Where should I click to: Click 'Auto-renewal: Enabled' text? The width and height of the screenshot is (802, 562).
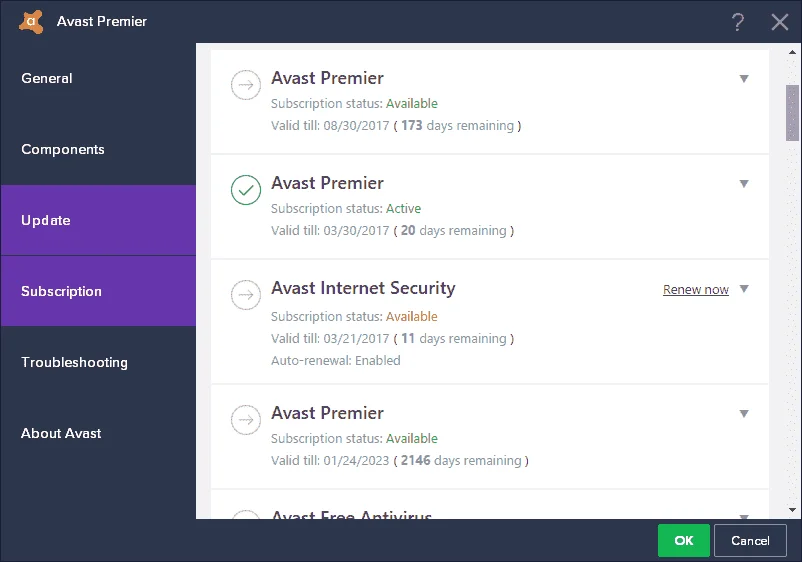coord(336,361)
